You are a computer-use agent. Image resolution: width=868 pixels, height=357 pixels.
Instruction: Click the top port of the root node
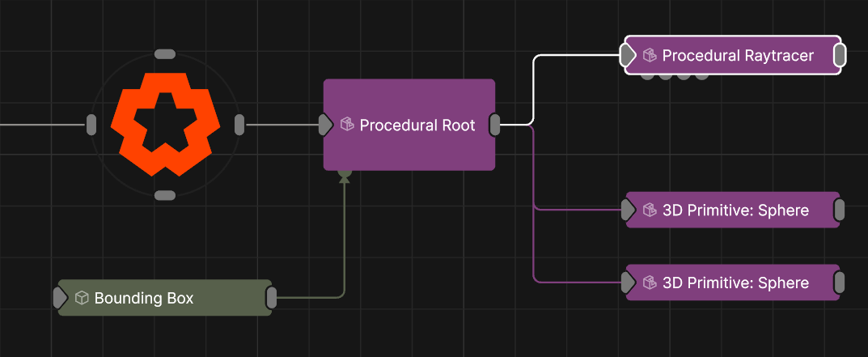pos(165,54)
